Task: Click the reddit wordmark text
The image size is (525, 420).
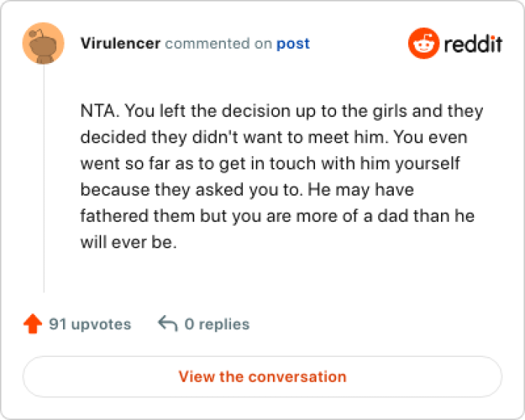Action: [472, 43]
